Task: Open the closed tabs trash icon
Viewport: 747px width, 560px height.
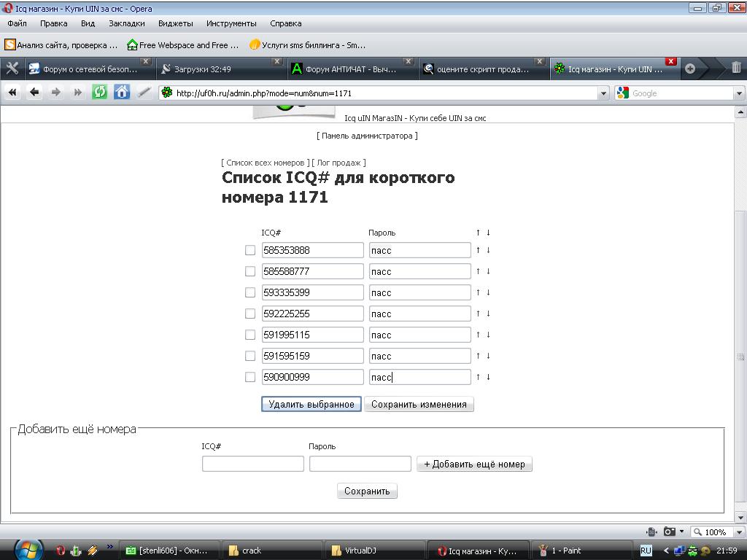Action: [736, 69]
